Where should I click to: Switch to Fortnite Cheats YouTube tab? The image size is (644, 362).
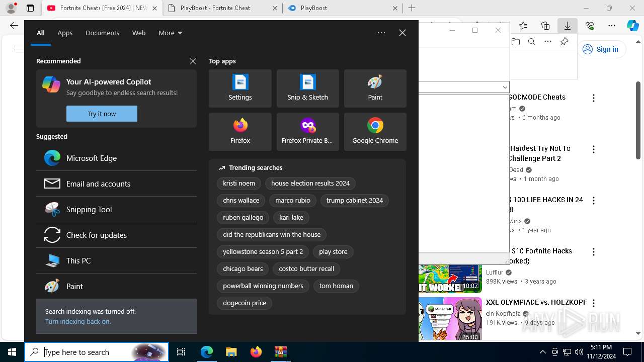tap(101, 8)
